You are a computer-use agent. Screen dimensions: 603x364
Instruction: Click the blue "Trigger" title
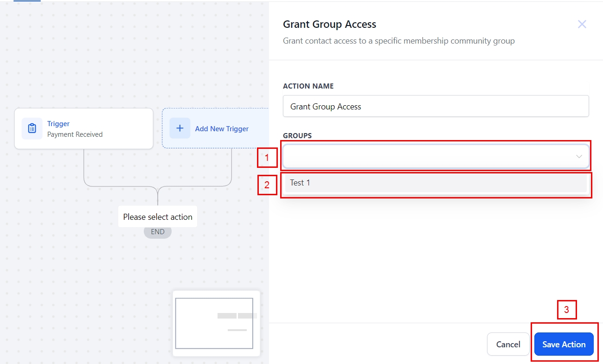point(58,124)
